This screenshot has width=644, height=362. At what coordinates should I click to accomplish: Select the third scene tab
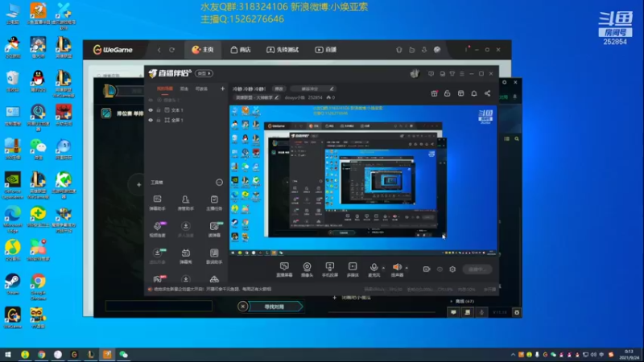pyautogui.click(x=201, y=88)
